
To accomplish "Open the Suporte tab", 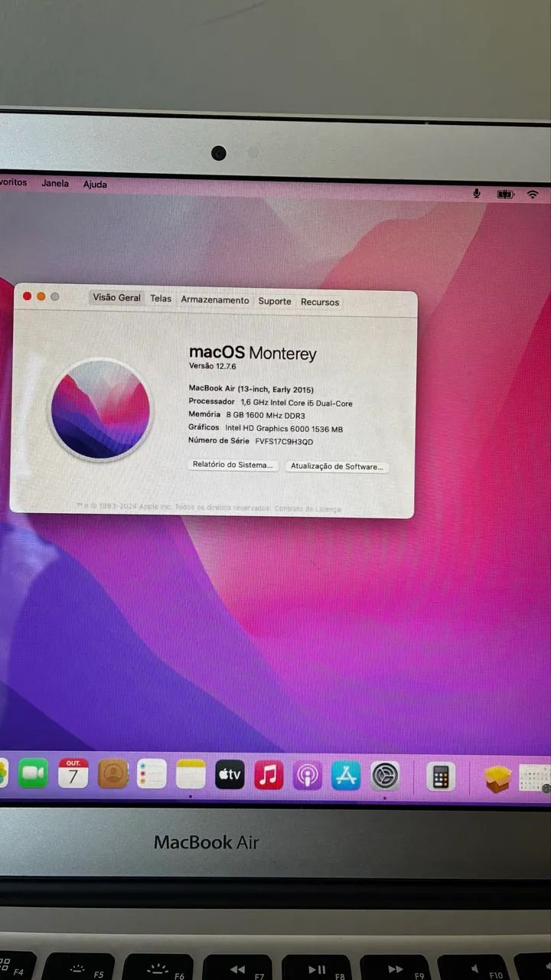I will point(275,302).
